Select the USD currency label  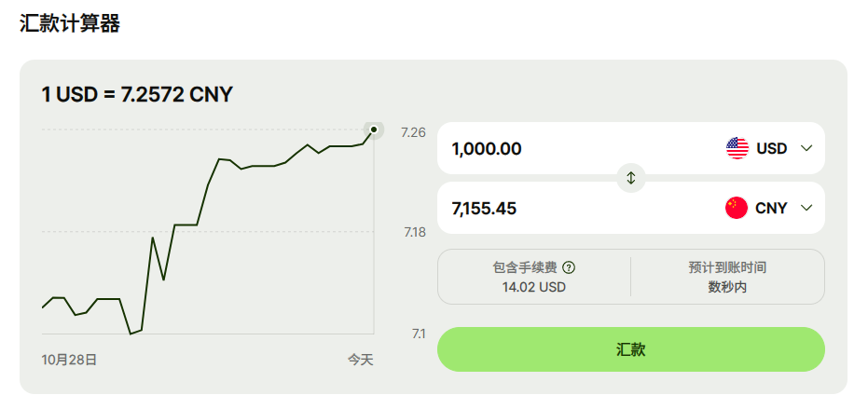click(x=772, y=148)
